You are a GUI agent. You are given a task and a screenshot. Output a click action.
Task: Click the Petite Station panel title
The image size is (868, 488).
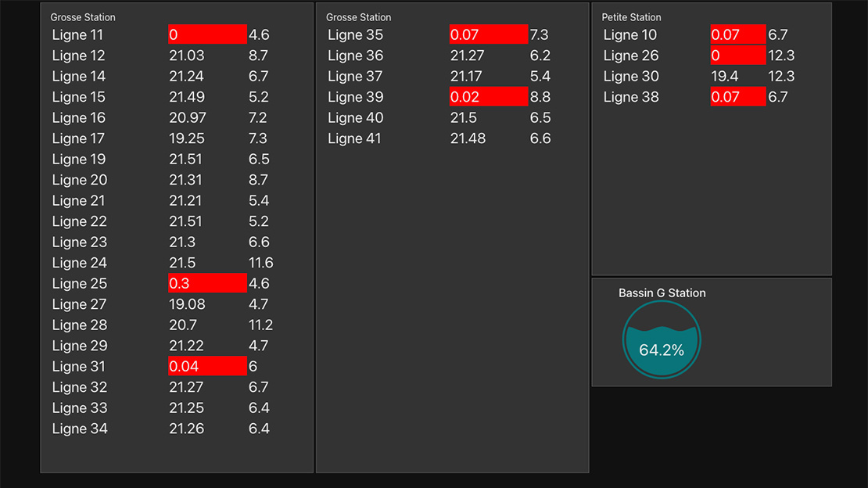tap(631, 17)
